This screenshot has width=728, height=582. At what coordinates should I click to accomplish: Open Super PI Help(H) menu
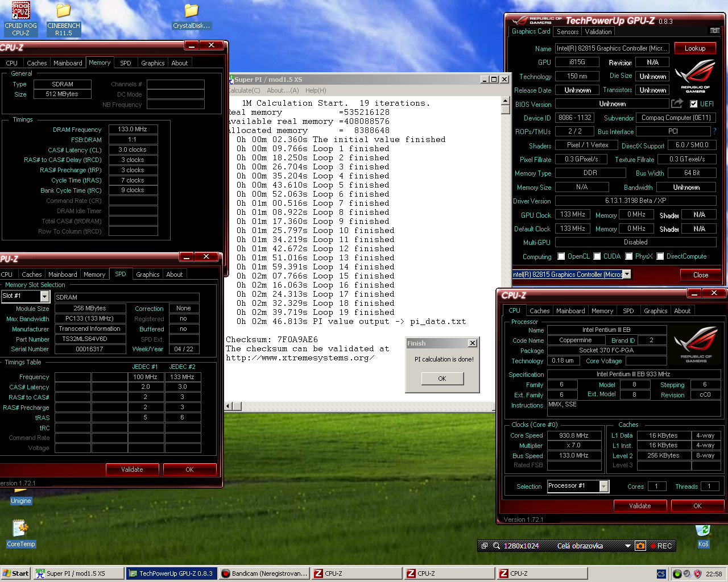316,90
